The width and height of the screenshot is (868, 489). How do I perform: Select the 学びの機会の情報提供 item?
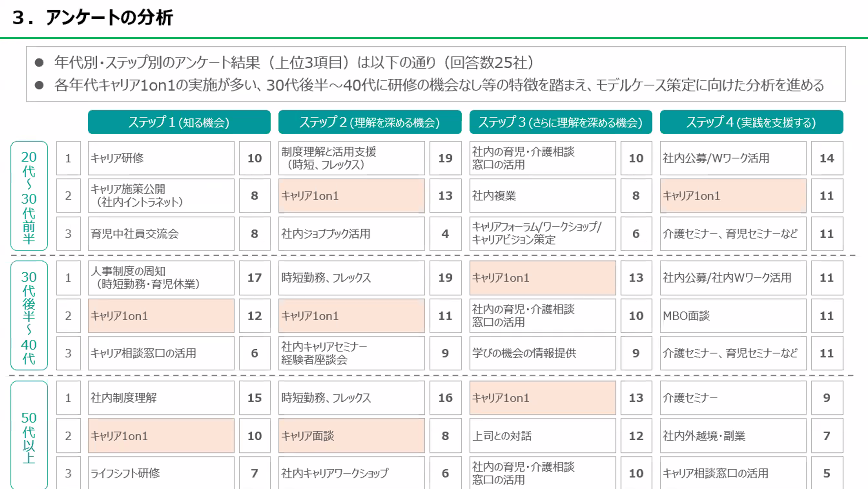pyautogui.click(x=542, y=353)
